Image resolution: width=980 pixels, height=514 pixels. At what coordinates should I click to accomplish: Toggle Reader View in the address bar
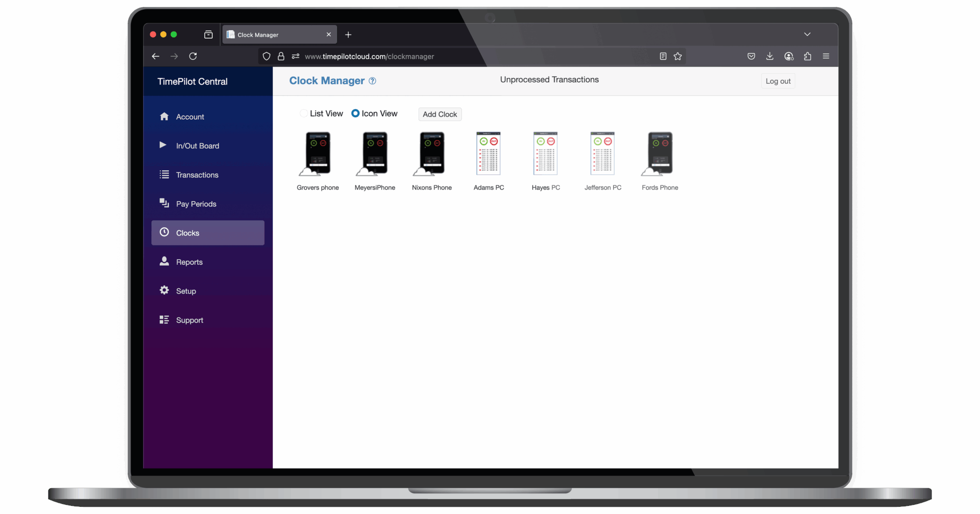tap(662, 56)
